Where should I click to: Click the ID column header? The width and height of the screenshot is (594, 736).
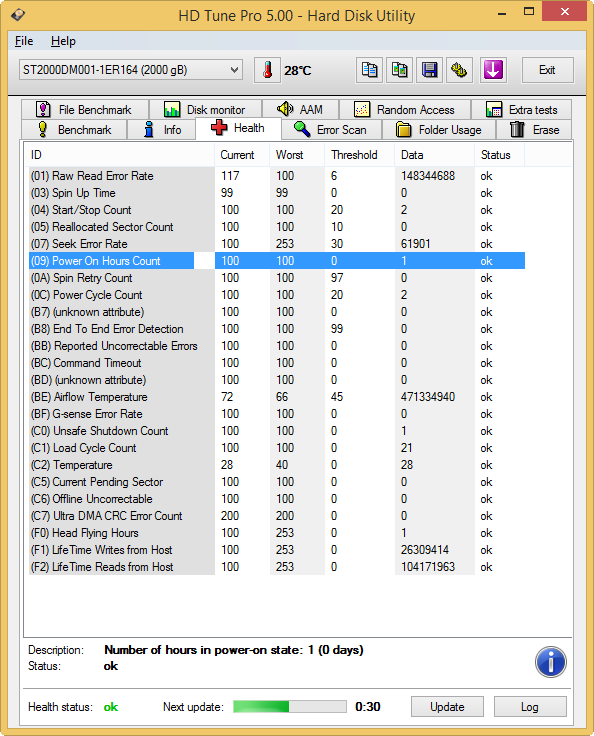point(121,155)
